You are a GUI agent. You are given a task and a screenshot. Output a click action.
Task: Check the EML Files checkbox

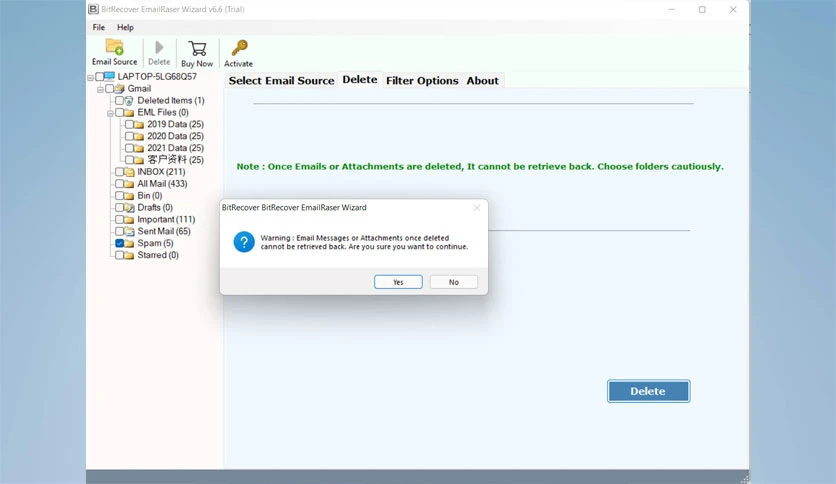point(119,112)
